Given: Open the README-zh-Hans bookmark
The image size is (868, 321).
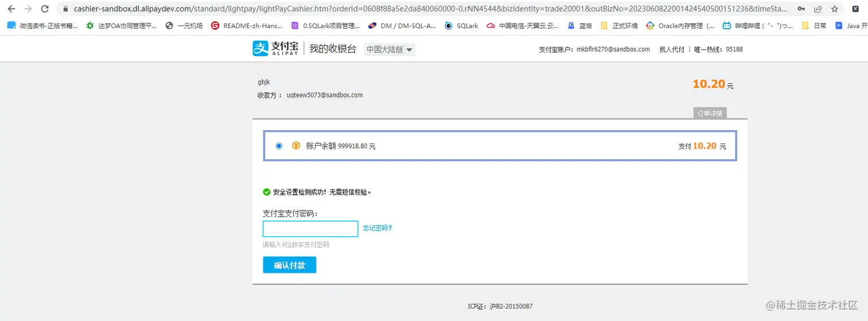Looking at the screenshot, I should coord(247,26).
